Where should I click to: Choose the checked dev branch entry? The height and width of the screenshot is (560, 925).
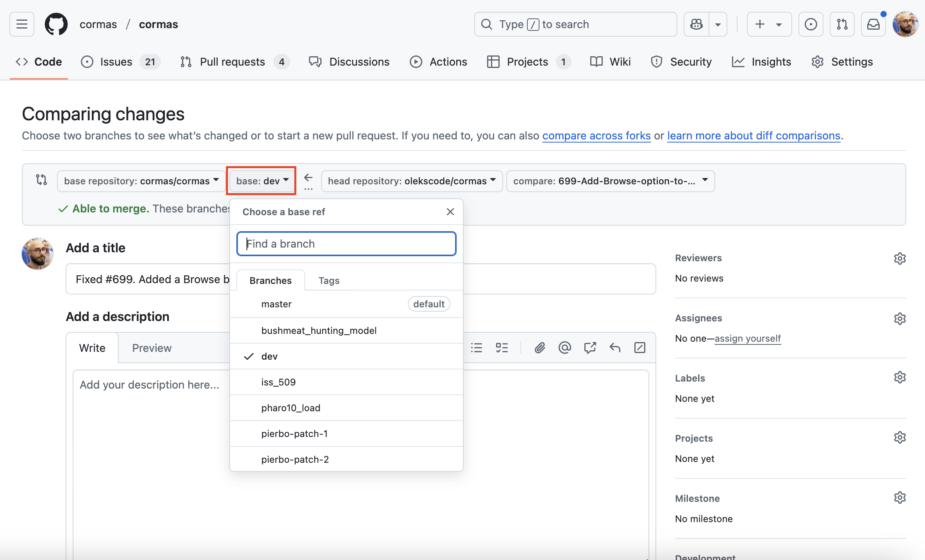pyautogui.click(x=270, y=357)
